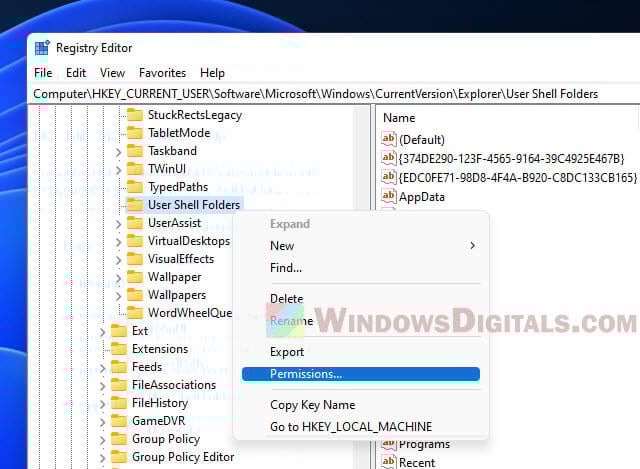Expand the TWinUI key
Image resolution: width=640 pixels, height=469 pixels.
tap(118, 170)
